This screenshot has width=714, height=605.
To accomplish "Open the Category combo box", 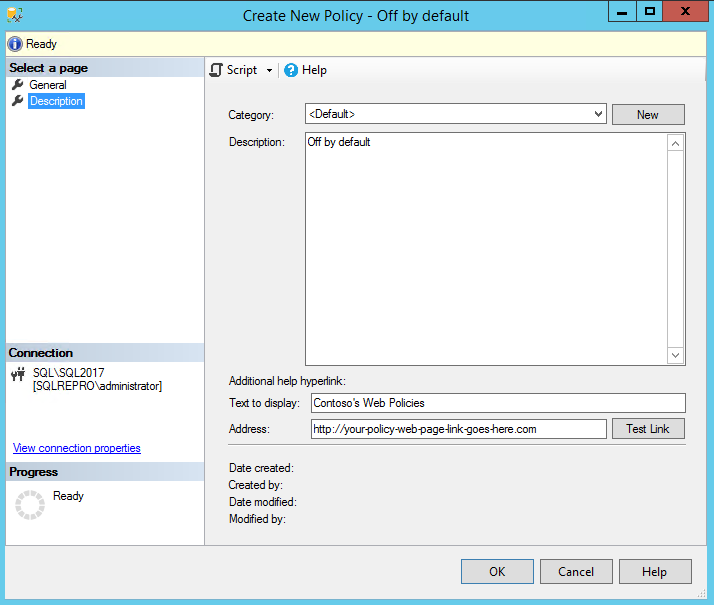I will click(x=456, y=114).
